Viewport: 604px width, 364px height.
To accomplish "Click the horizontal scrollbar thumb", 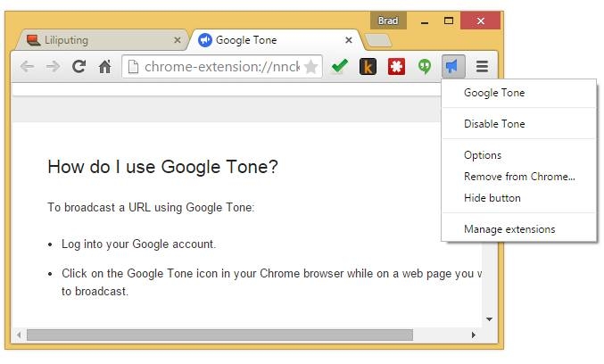I will (219, 335).
